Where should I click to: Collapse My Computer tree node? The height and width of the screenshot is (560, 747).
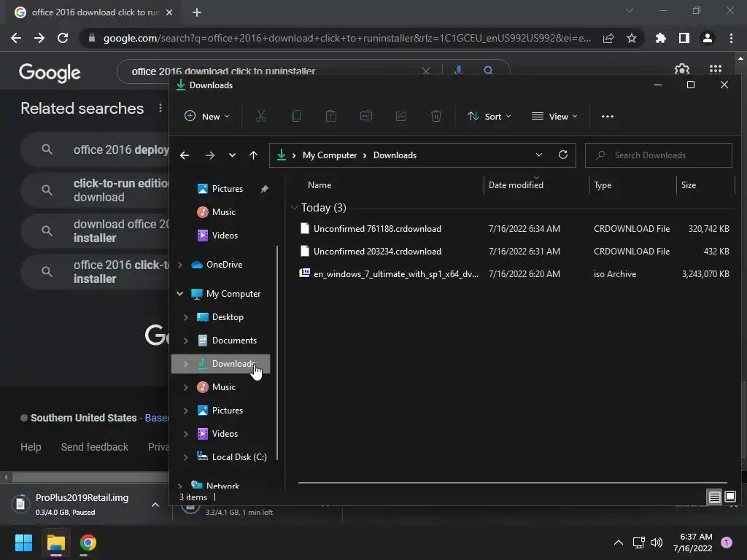[x=180, y=294]
